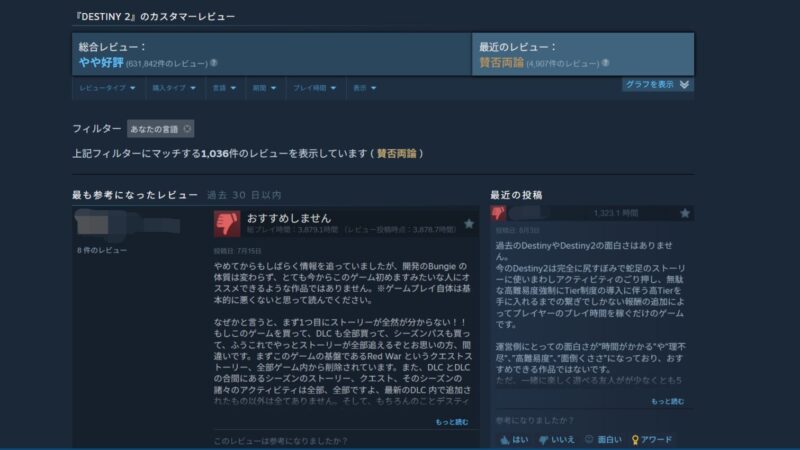Click the 『DESTINY 2』のカスタマーレビュー heading
The height and width of the screenshot is (450, 800).
154,16
